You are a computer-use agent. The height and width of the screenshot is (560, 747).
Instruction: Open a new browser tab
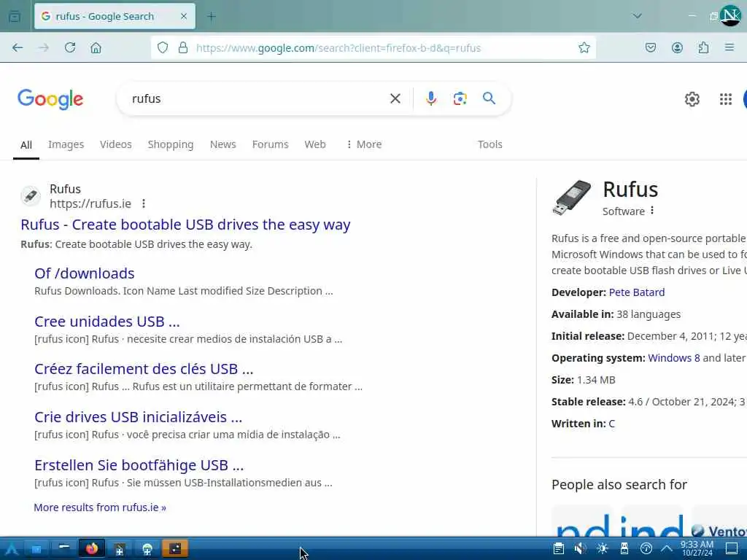[212, 16]
